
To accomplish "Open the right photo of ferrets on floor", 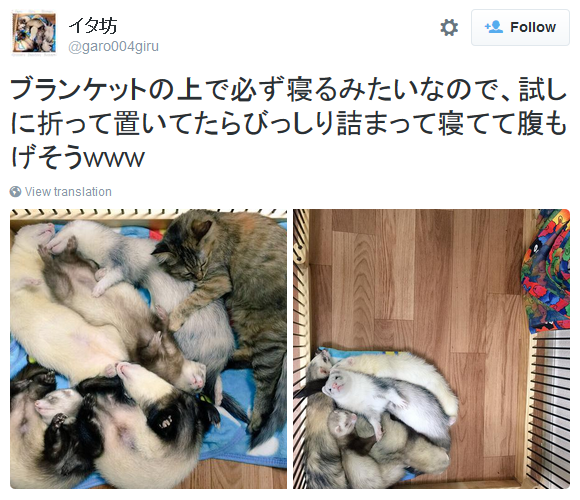I will [x=431, y=349].
